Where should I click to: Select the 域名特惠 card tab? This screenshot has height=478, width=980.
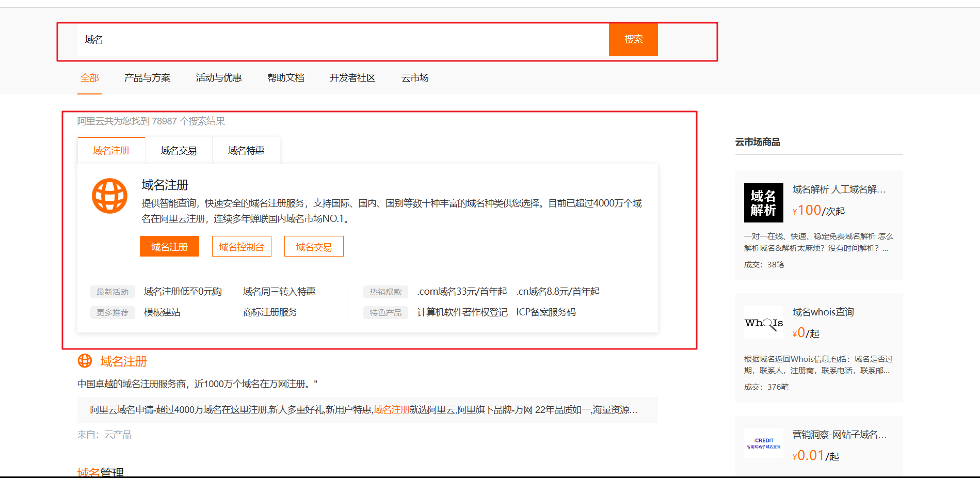(x=246, y=150)
